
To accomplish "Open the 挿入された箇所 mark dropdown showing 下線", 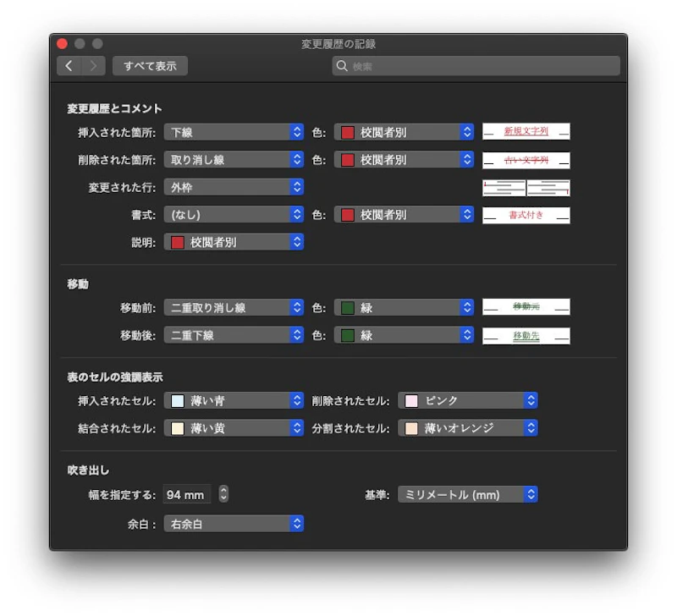I will pyautogui.click(x=234, y=132).
